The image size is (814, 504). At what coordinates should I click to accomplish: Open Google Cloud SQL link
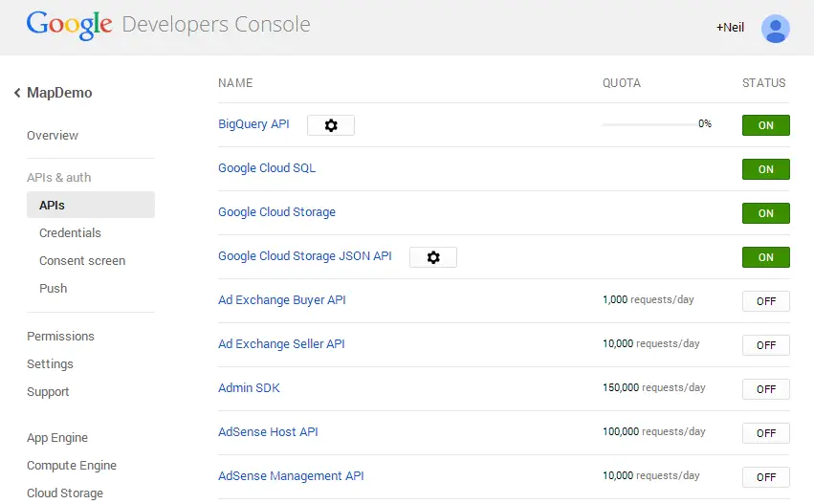[267, 168]
